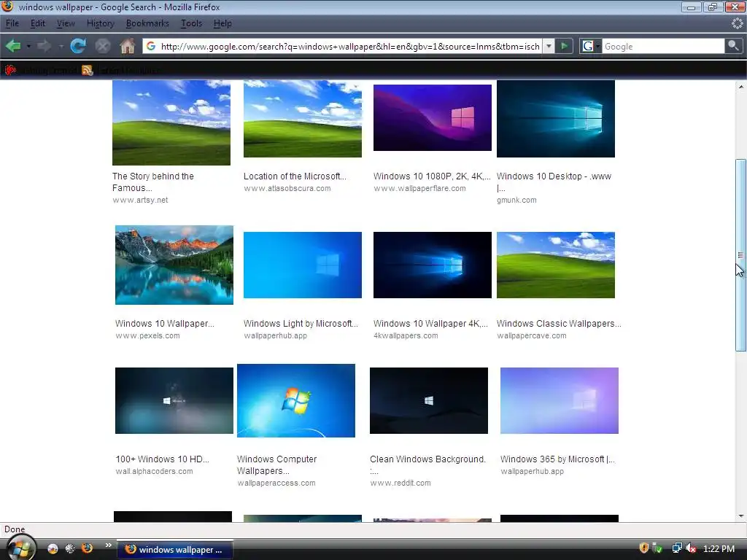Open the Forward history dropdown arrow
The image size is (747, 560).
[x=61, y=47]
